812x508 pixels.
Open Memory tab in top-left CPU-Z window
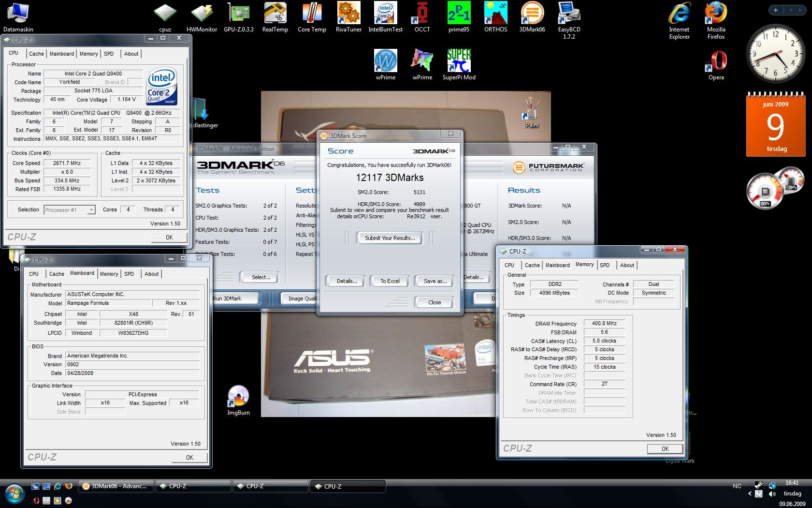(x=88, y=54)
